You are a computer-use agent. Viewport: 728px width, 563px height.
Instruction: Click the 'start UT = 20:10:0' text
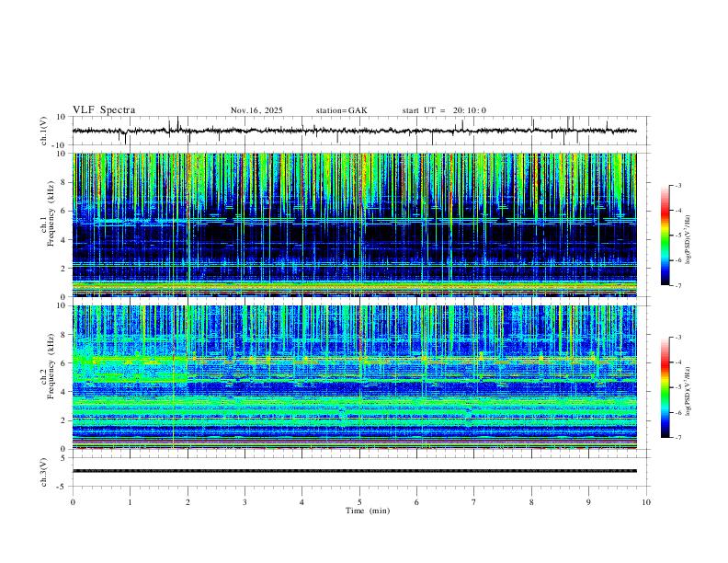(444, 110)
